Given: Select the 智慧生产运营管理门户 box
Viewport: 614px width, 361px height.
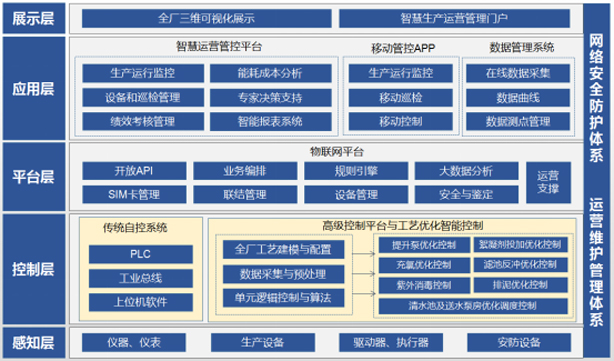Looking at the screenshot, I should point(454,18).
